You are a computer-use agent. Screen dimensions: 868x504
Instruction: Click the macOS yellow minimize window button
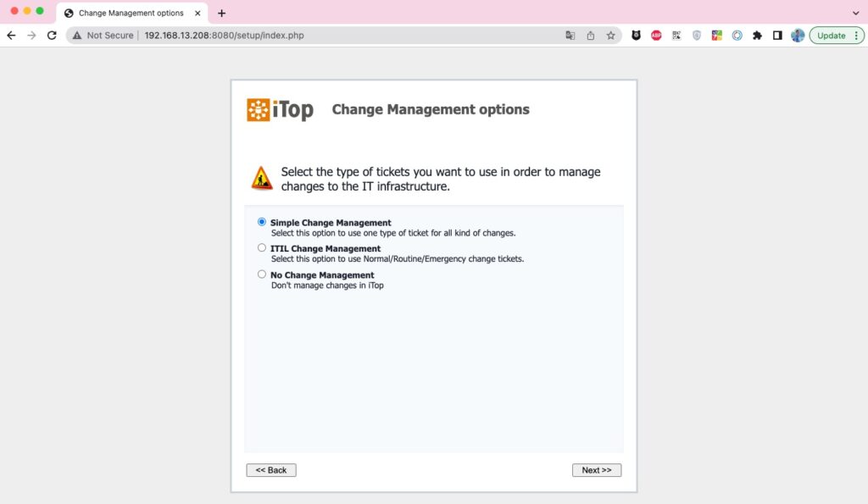click(x=27, y=11)
